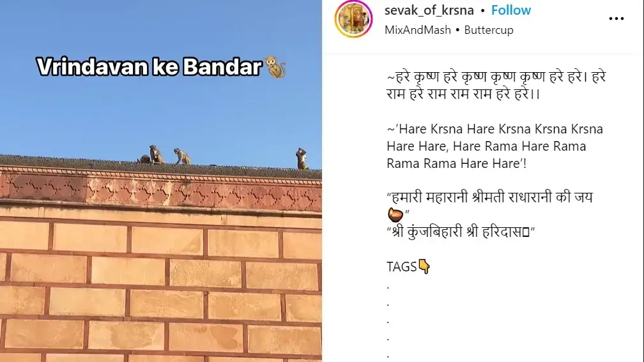Click the lone monkey on the right rooftop
644x362 pixels.
click(x=302, y=159)
